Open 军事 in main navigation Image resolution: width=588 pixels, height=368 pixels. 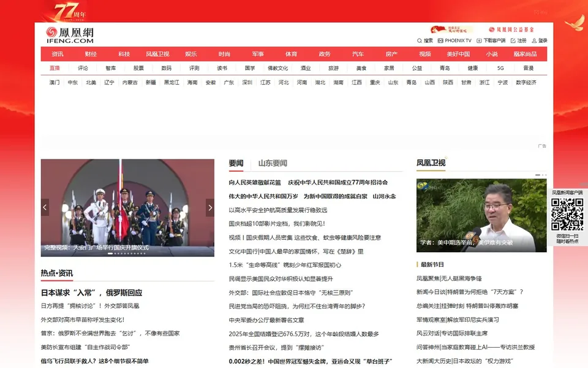[258, 54]
